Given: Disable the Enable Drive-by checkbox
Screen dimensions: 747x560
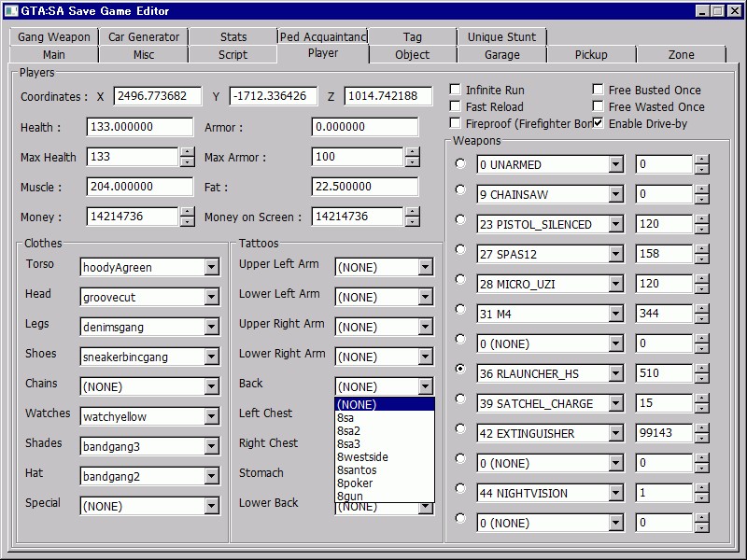Looking at the screenshot, I should click(x=598, y=123).
